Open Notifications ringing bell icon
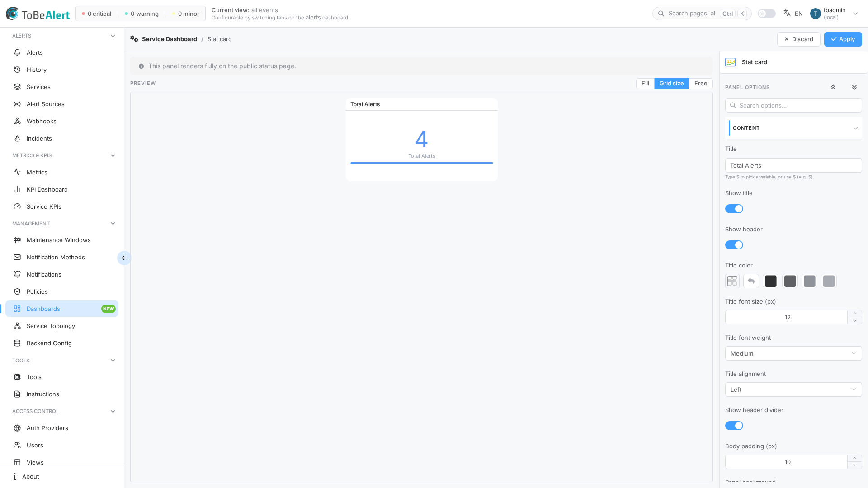This screenshot has height=488, width=868. point(17,274)
